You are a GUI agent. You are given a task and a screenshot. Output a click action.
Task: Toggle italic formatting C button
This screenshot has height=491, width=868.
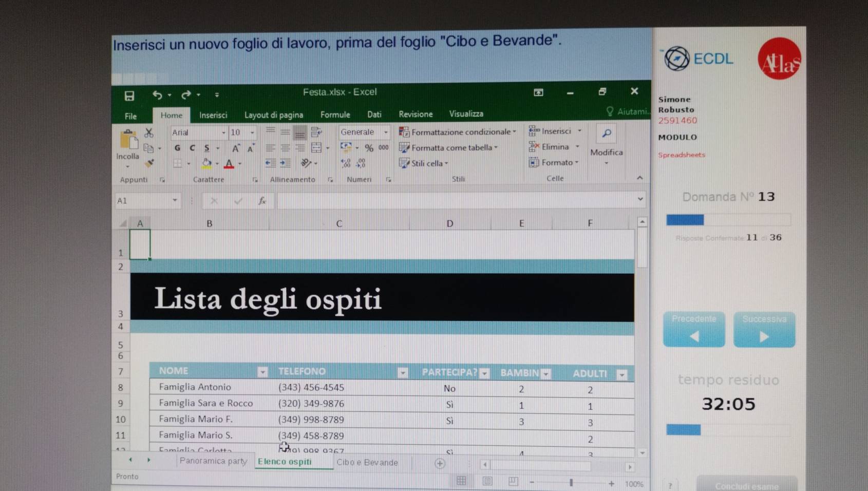point(192,148)
